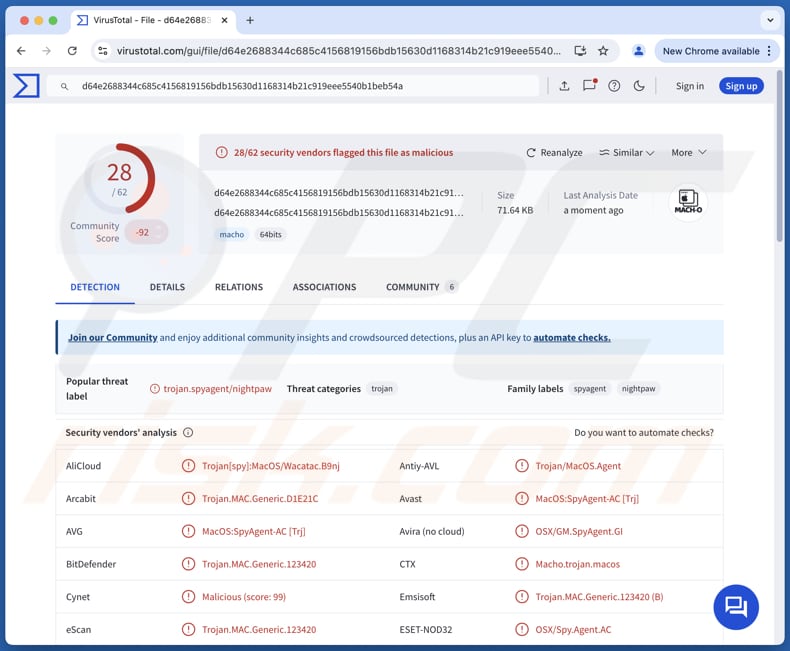This screenshot has width=790, height=651.
Task: Click the page vertical scrollbar
Action: [779, 156]
